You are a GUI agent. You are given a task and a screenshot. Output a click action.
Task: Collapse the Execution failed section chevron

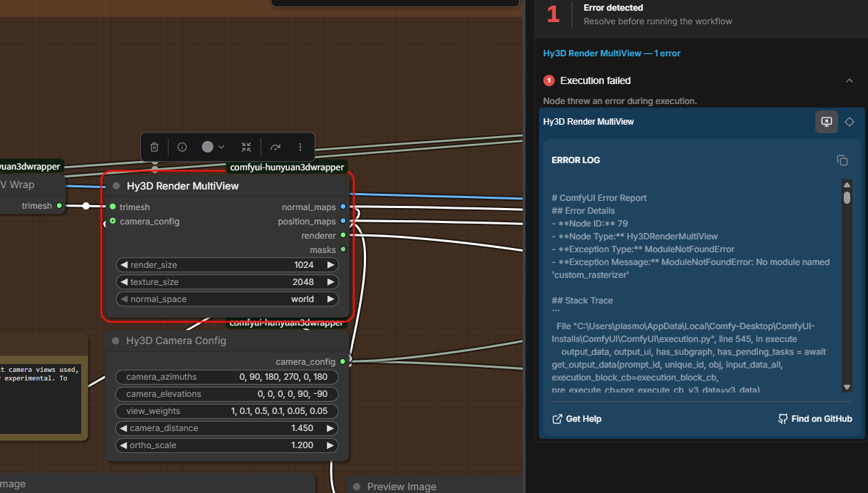coord(849,81)
